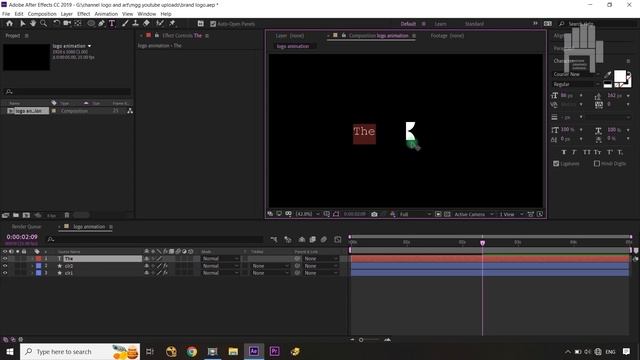Image resolution: width=640 pixels, height=360 pixels.
Task: Select the Clone Stamp tool
Action: pos(136,24)
